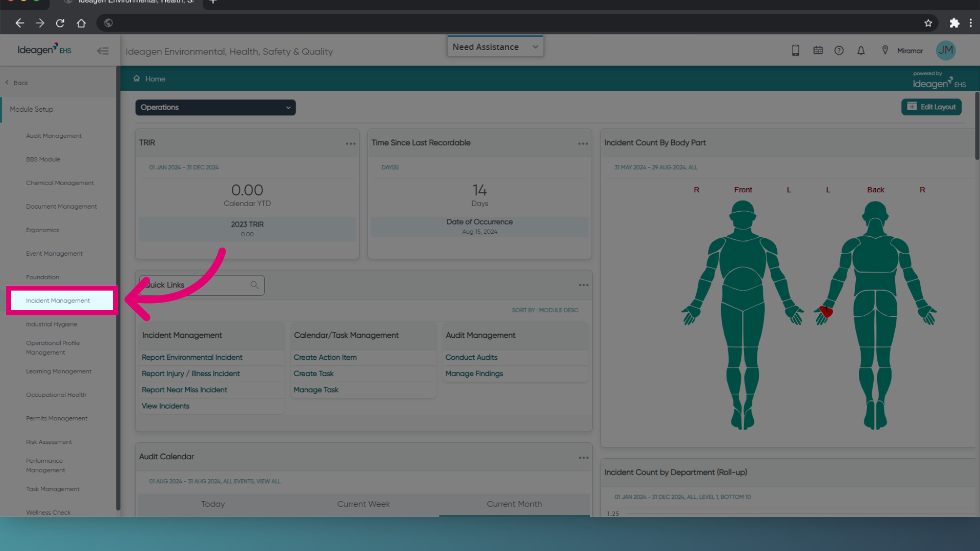Open Report Injury / Illness Incident link
980x551 pixels.
pos(190,373)
